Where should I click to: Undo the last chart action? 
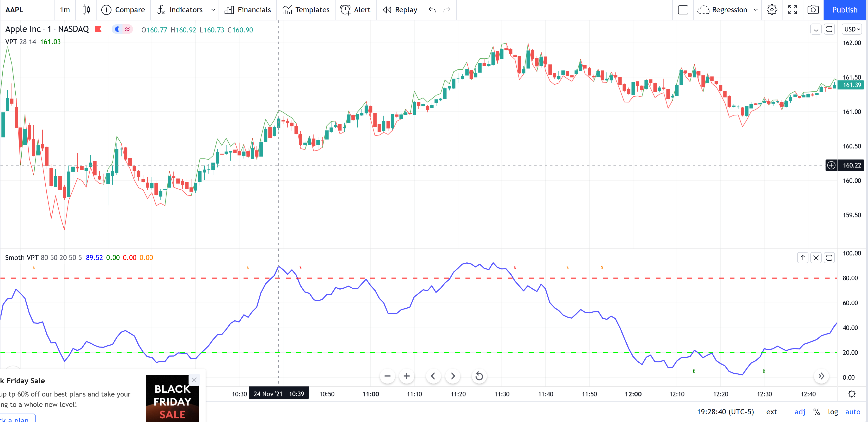point(432,10)
